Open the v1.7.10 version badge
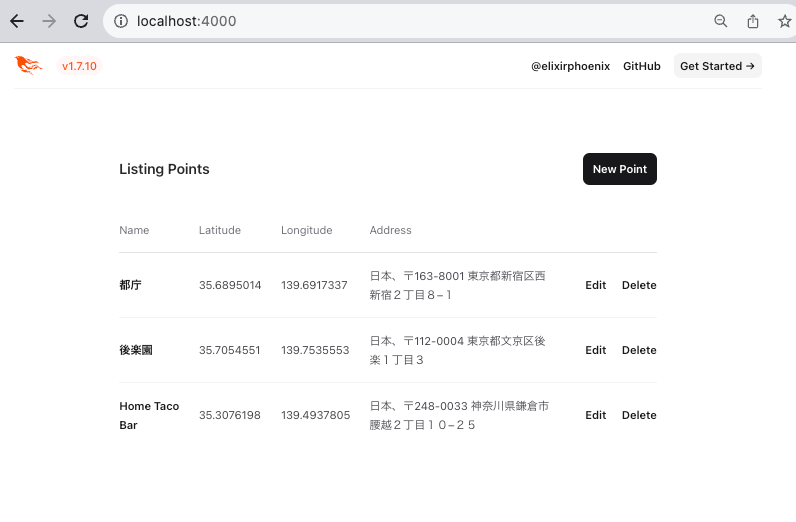The height and width of the screenshot is (522, 796). (x=79, y=66)
